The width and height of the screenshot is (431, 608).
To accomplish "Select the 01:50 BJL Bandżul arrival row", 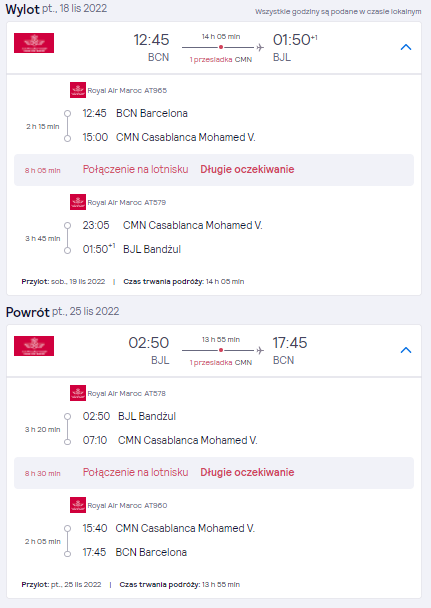I will pyautogui.click(x=132, y=249).
